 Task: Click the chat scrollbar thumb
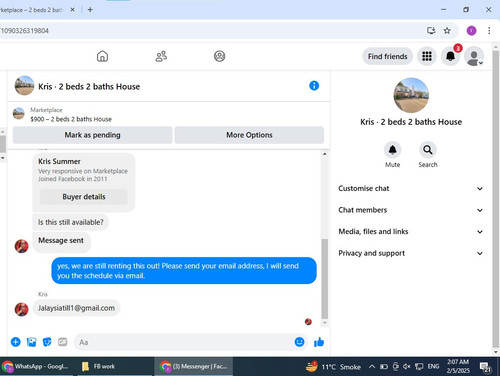click(x=324, y=279)
